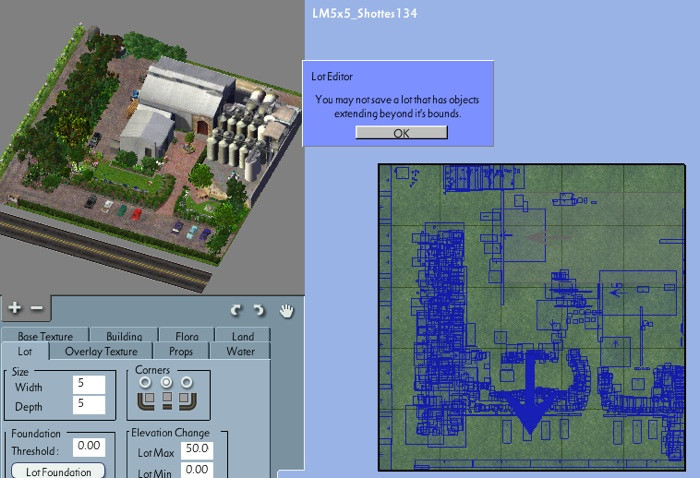Image resolution: width=700 pixels, height=478 pixels.
Task: Edit the Lot Min elevation field
Action: click(197, 470)
